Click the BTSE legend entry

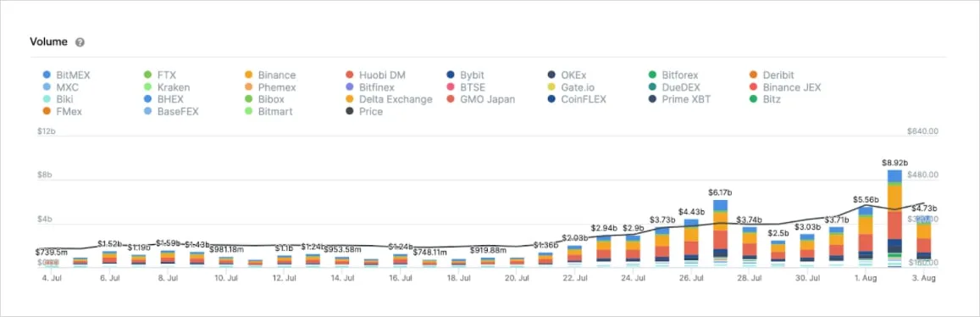(466, 87)
